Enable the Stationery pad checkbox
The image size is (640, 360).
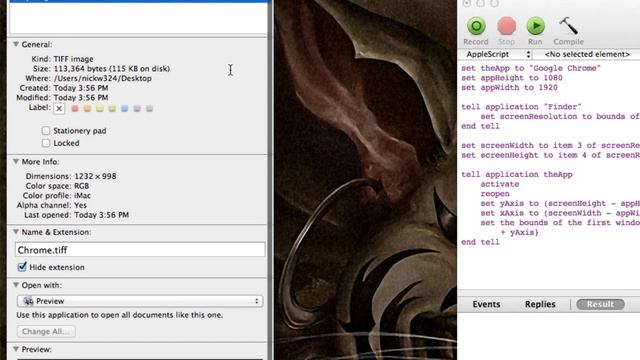tap(46, 131)
